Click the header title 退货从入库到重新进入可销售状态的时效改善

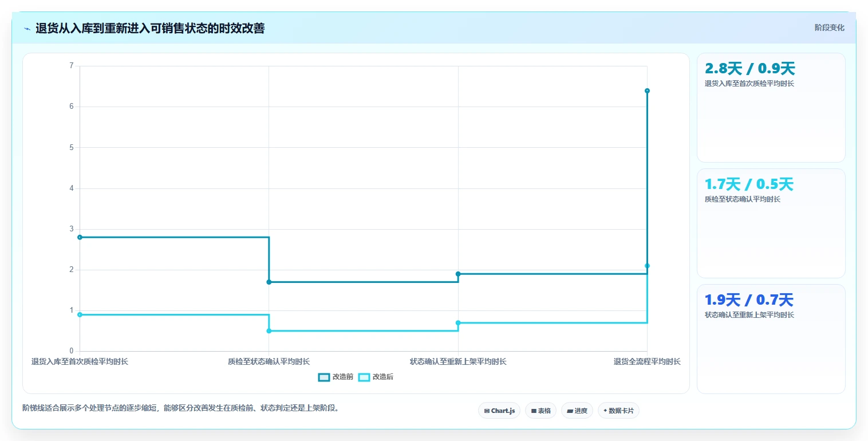coord(150,29)
